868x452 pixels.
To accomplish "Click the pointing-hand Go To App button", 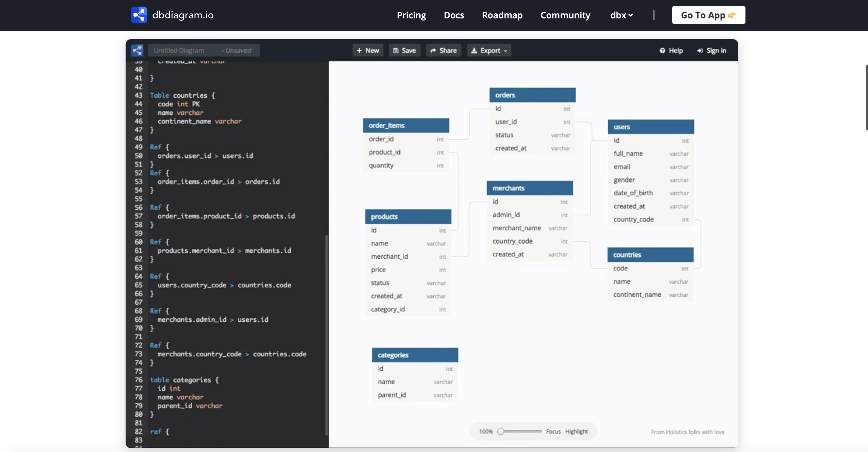I will [x=708, y=15].
